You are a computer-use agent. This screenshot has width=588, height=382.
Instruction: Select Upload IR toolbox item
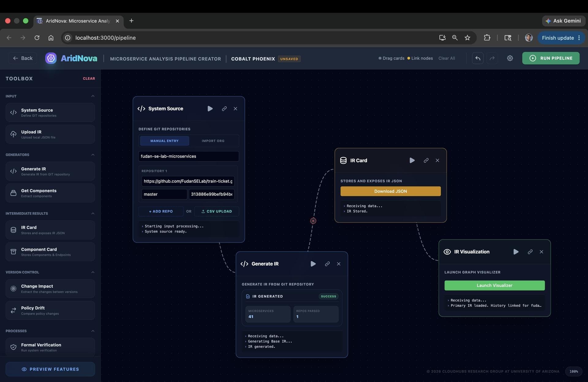click(50, 134)
